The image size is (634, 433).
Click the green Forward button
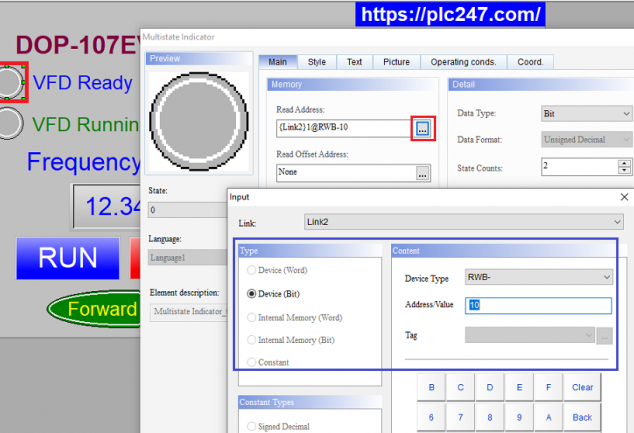coord(95,309)
